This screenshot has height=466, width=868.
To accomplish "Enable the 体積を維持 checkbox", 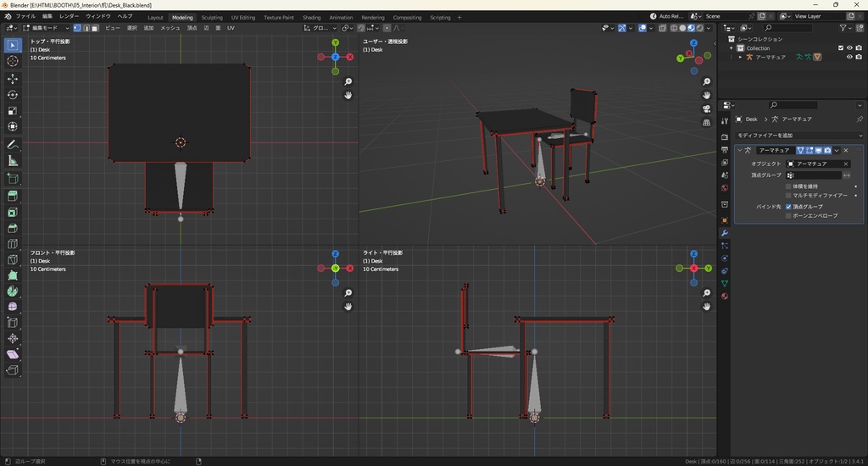I will [789, 186].
